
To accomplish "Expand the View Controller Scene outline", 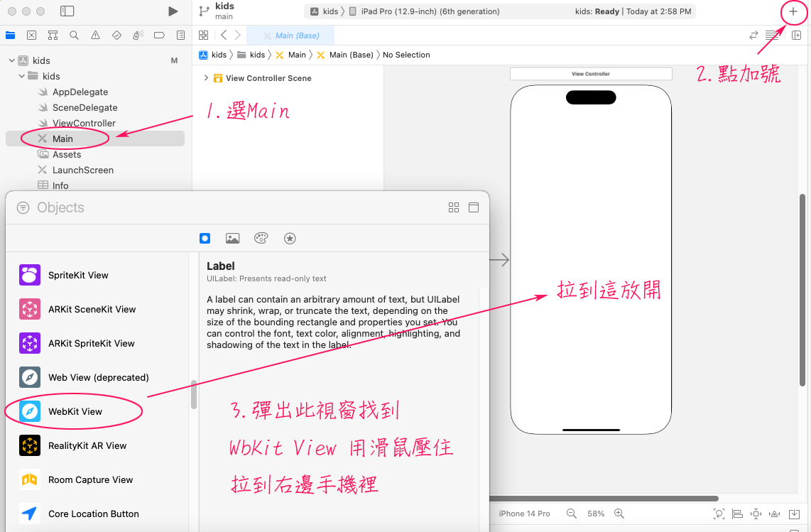I will coord(206,78).
